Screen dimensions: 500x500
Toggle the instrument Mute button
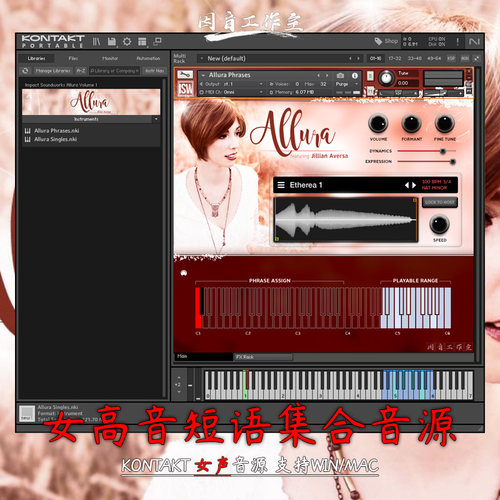(x=370, y=90)
